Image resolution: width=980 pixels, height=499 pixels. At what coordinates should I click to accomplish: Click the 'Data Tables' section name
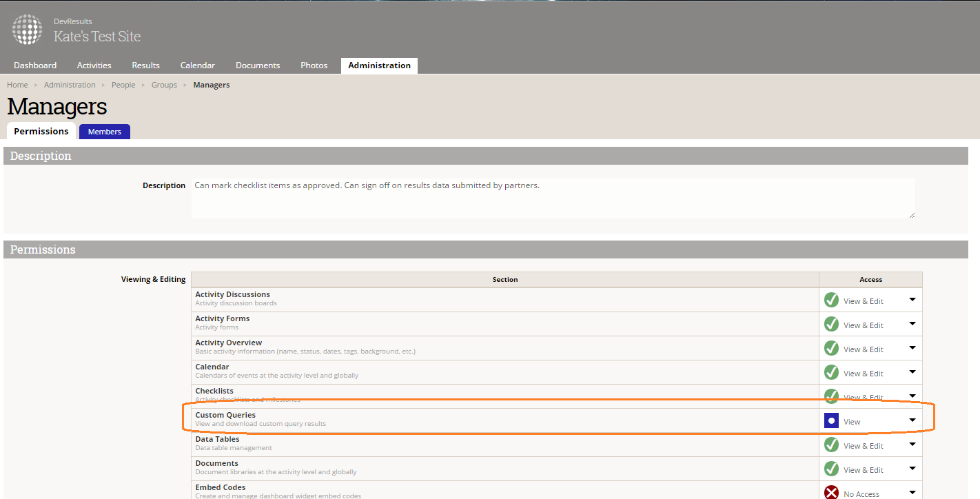pos(217,439)
